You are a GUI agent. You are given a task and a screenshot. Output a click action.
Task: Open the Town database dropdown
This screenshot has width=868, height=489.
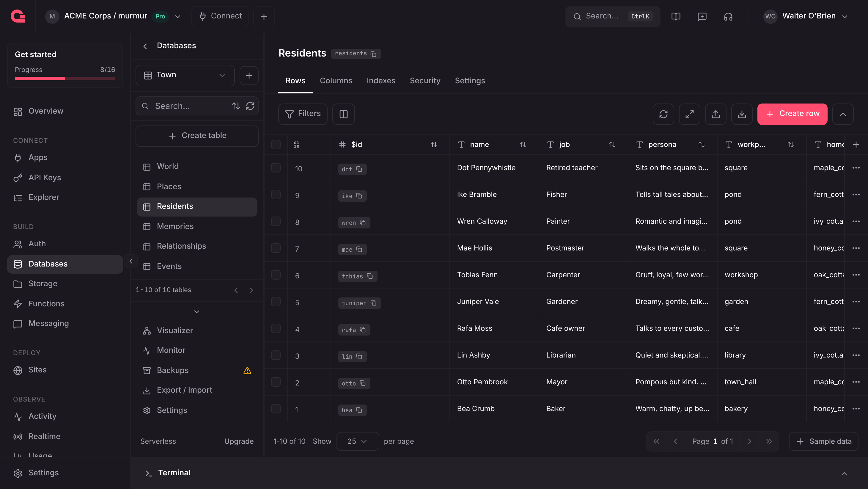coord(185,75)
